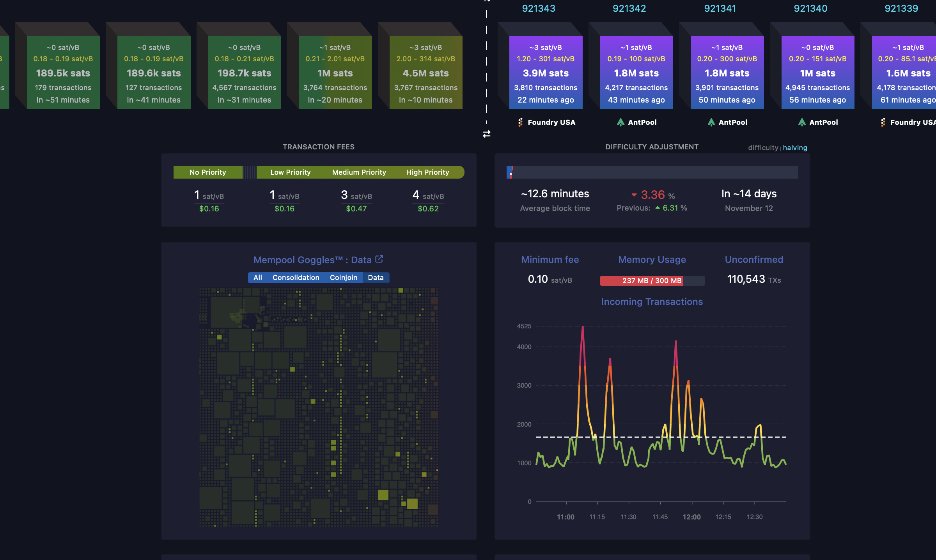Click the AntPool icon under block 921340

click(x=802, y=122)
